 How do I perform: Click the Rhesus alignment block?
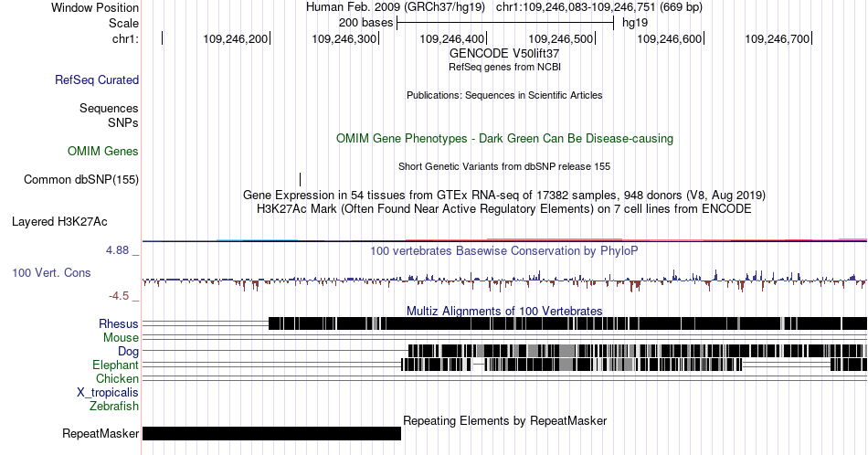click(x=567, y=323)
